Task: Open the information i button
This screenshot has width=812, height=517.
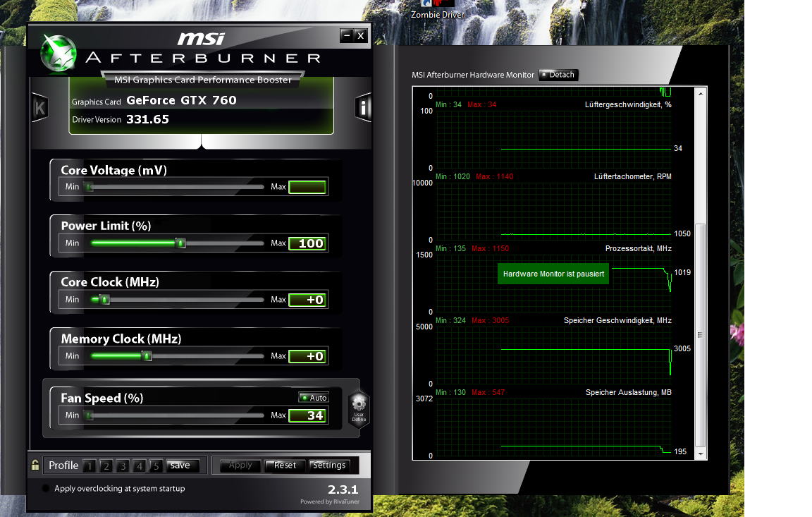Action: tap(363, 108)
